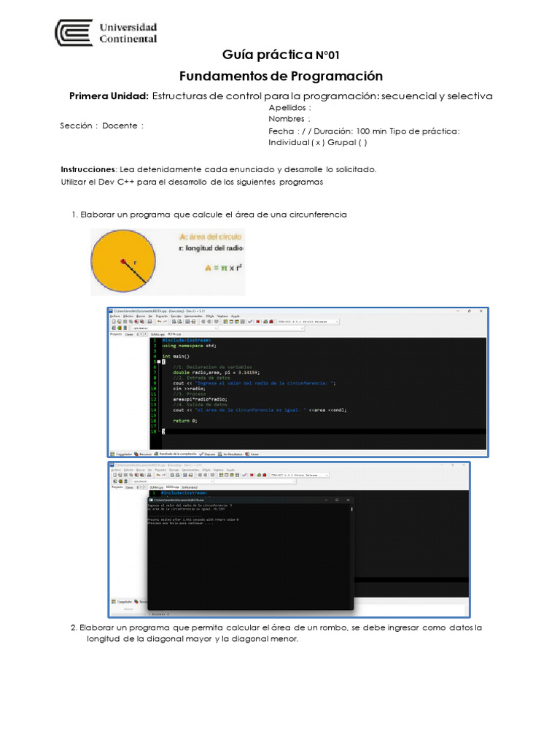Click the Find icon in the upper Dev-C++ toolbar
Screen dimensions: 560x747
(x=174, y=322)
